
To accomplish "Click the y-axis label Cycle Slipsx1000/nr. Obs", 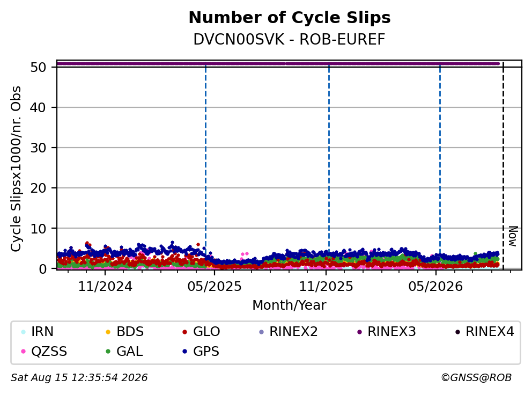I will click(16, 169).
